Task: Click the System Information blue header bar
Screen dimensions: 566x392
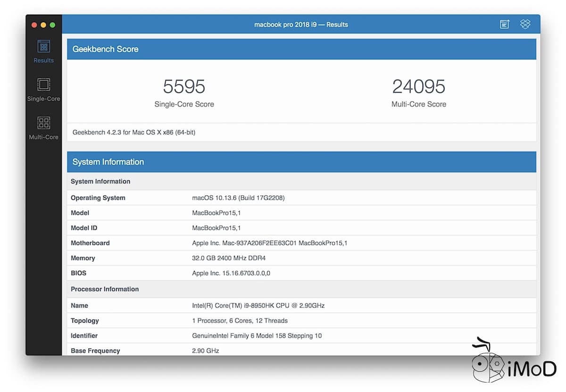Action: click(108, 162)
